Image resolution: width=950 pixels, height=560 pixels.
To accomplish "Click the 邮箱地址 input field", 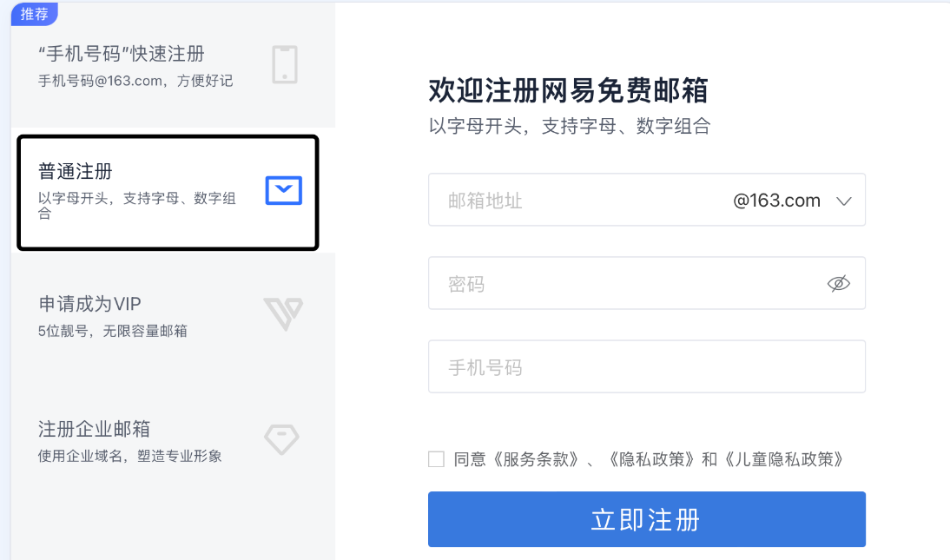I will tap(538, 200).
